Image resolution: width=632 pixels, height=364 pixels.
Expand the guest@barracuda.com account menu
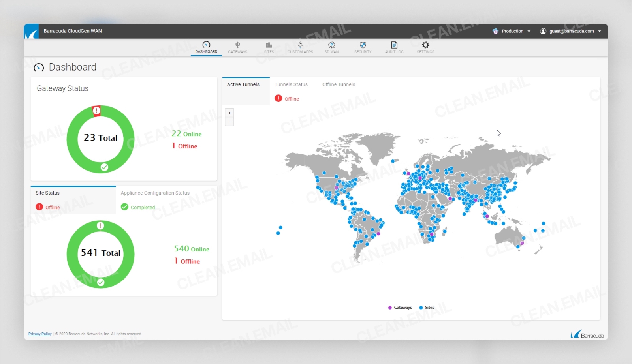570,31
